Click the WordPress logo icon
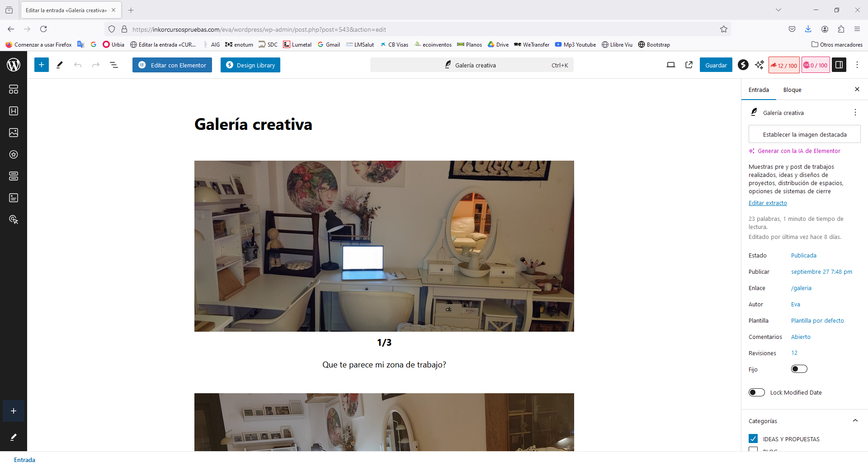 point(14,65)
